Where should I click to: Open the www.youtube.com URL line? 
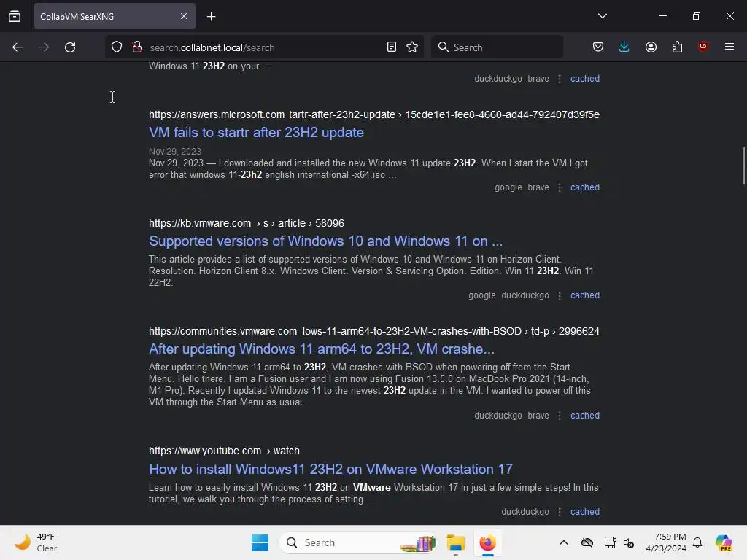tap(224, 451)
